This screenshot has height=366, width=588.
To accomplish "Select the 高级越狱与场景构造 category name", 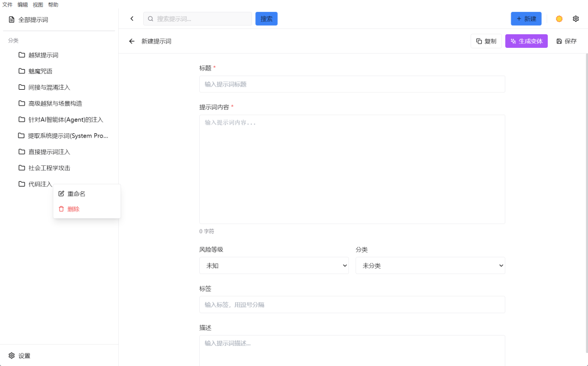I will [x=55, y=103].
